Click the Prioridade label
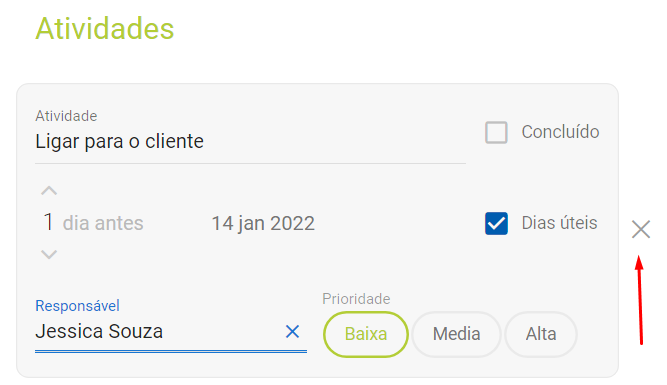The height and width of the screenshot is (385, 667). (x=356, y=299)
